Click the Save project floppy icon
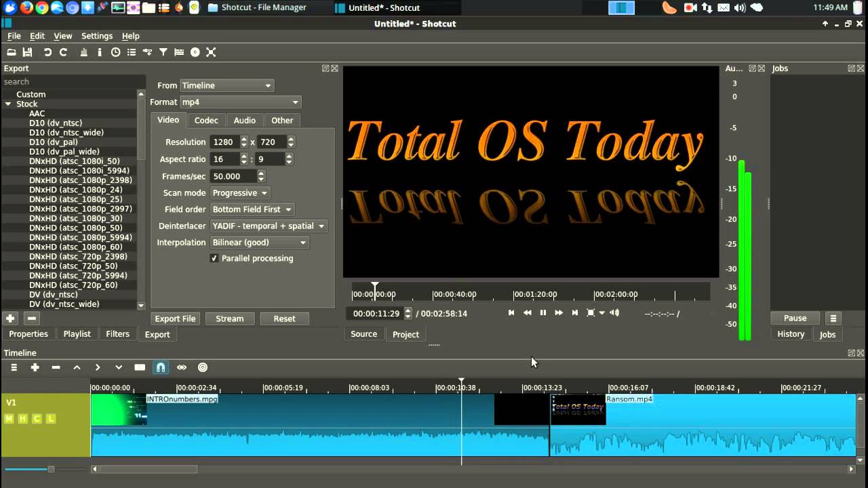Image resolution: width=868 pixels, height=488 pixels. (28, 52)
